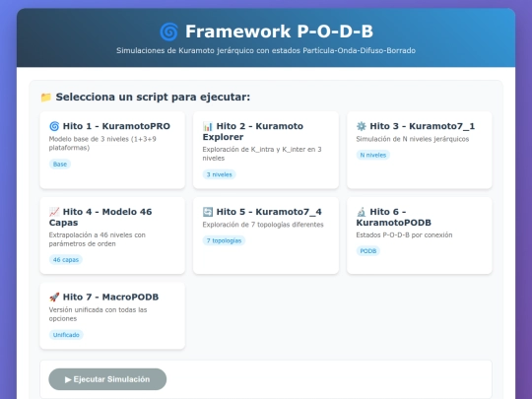This screenshot has height=399, width=532.
Task: Click the PODB tag on Hito 6
Action: point(368,251)
